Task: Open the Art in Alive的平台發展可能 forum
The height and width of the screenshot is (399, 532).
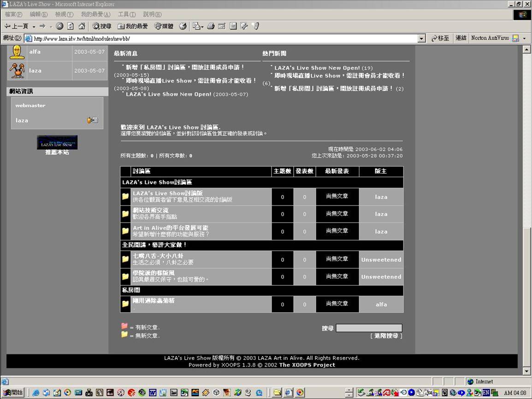Action: point(170,228)
